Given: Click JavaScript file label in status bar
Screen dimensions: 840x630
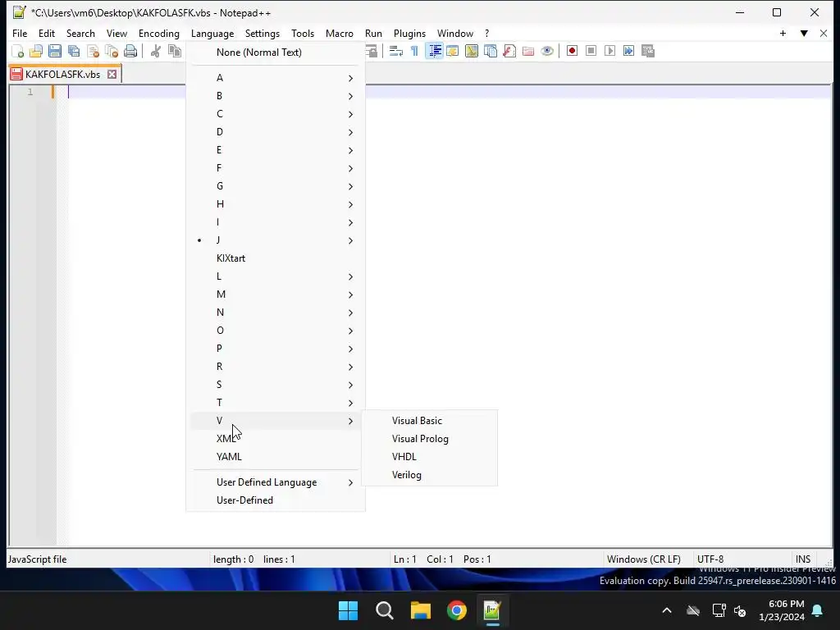Looking at the screenshot, I should coord(37,559).
